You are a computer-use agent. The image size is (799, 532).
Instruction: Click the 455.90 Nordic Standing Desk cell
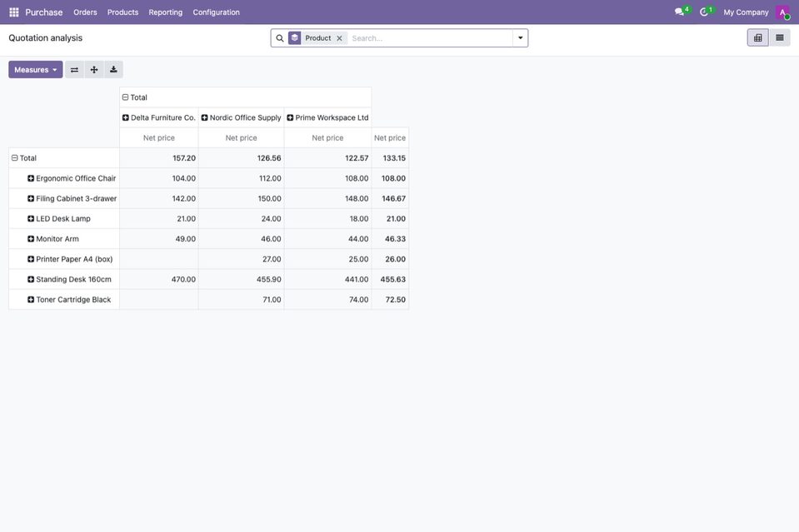tap(241, 280)
